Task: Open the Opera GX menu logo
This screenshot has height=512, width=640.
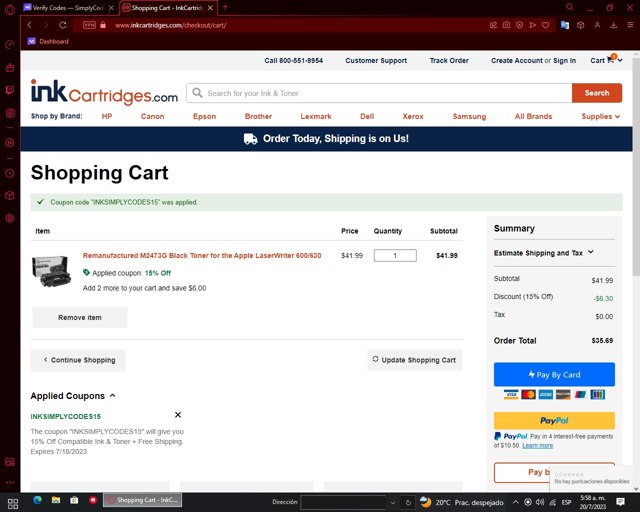Action: 10,9
